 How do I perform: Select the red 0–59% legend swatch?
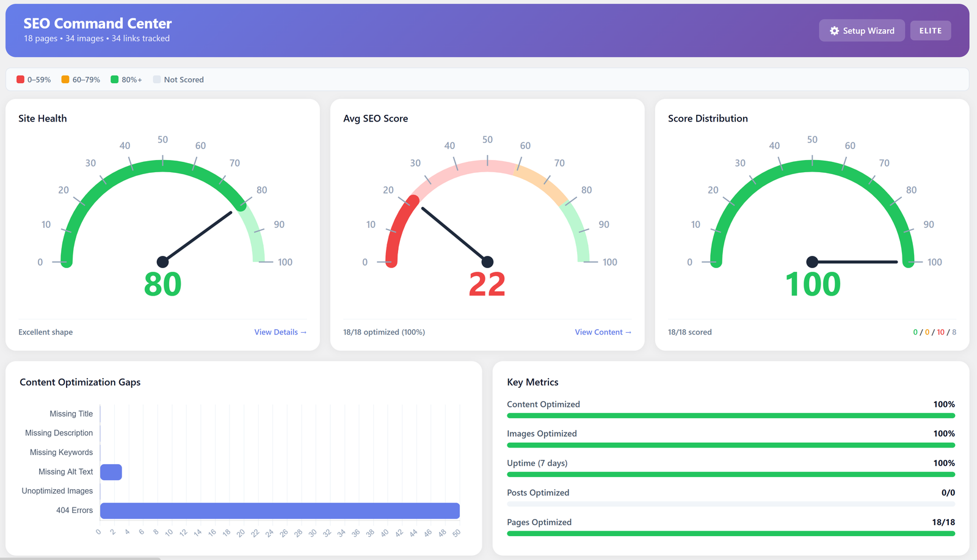(x=21, y=79)
